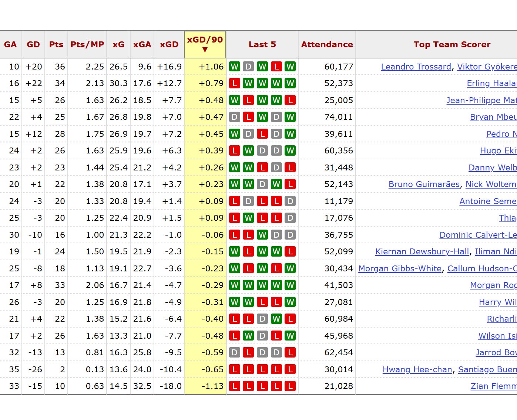Click the Morgan Gibbs-White player link

[x=400, y=269]
